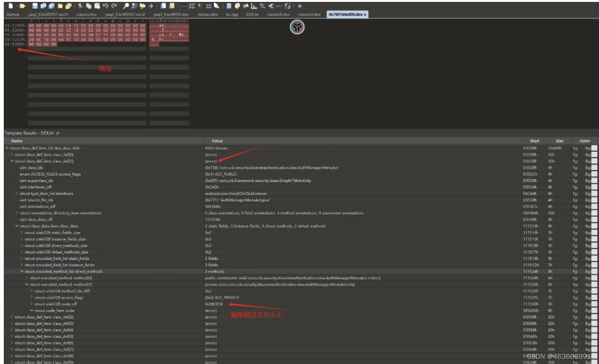Expand encoded_field_list instance_fields node
The width and height of the screenshot is (599, 364).
pos(22,265)
